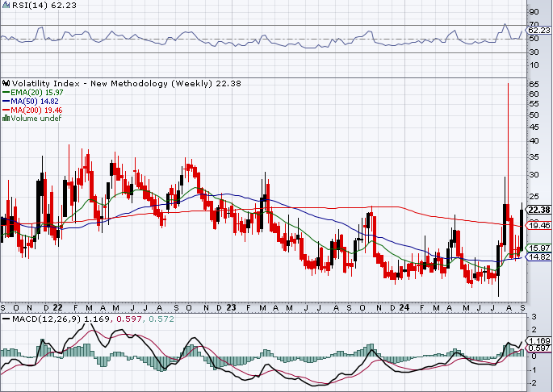Image resolution: width=553 pixels, height=392 pixels.
Task: Click the 23 year marker on timeline
Action: point(231,307)
